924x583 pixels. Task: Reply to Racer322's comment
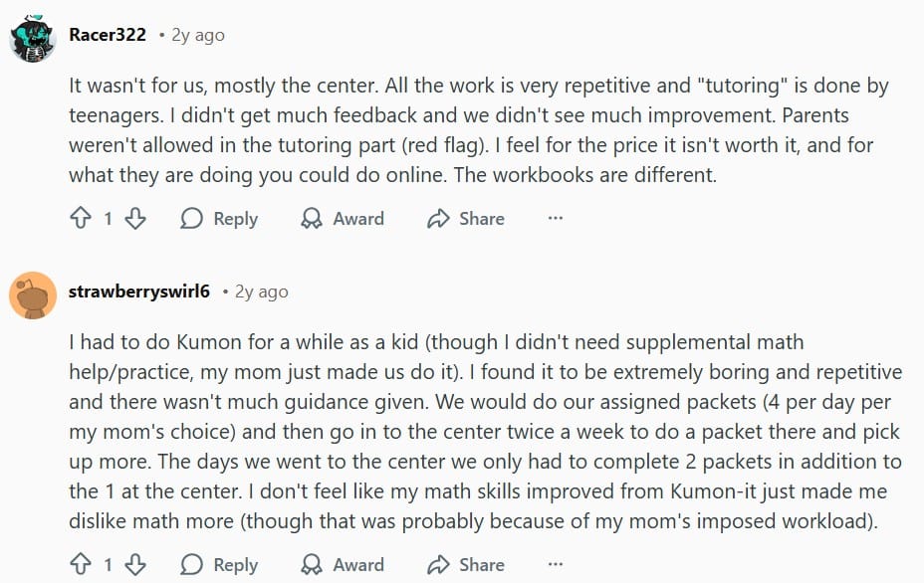219,219
